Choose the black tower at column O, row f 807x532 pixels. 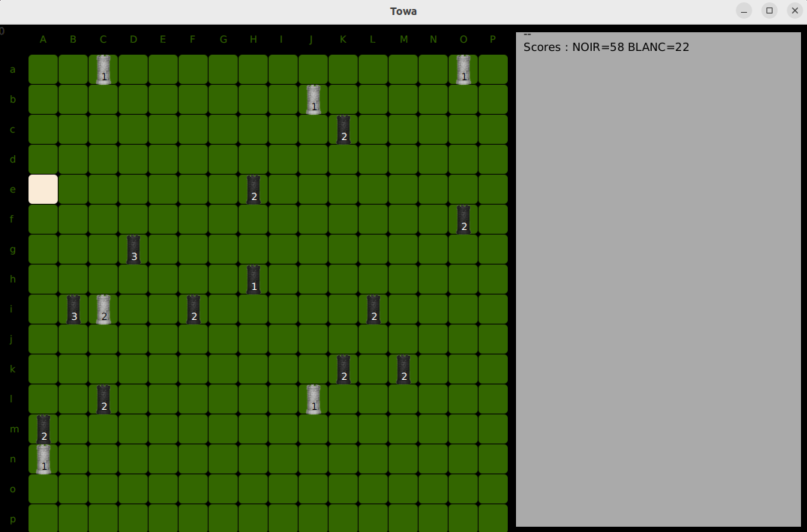point(463,220)
